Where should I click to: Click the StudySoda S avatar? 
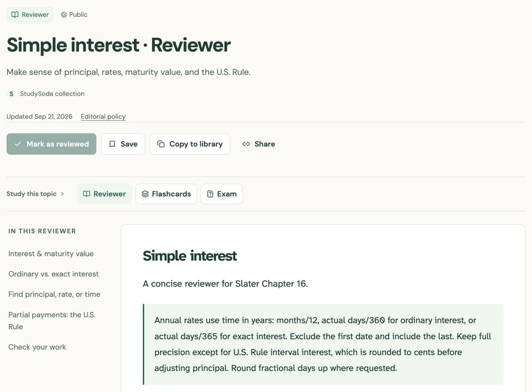click(x=12, y=94)
